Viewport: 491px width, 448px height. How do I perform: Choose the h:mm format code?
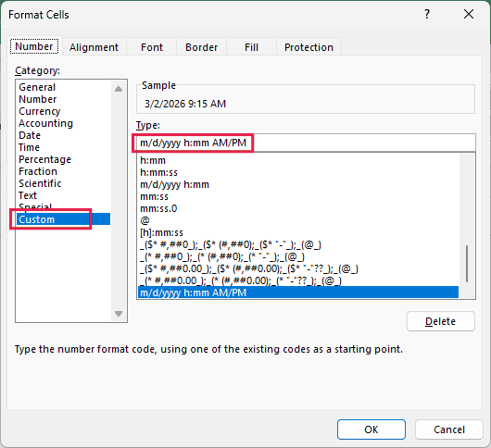click(x=298, y=160)
